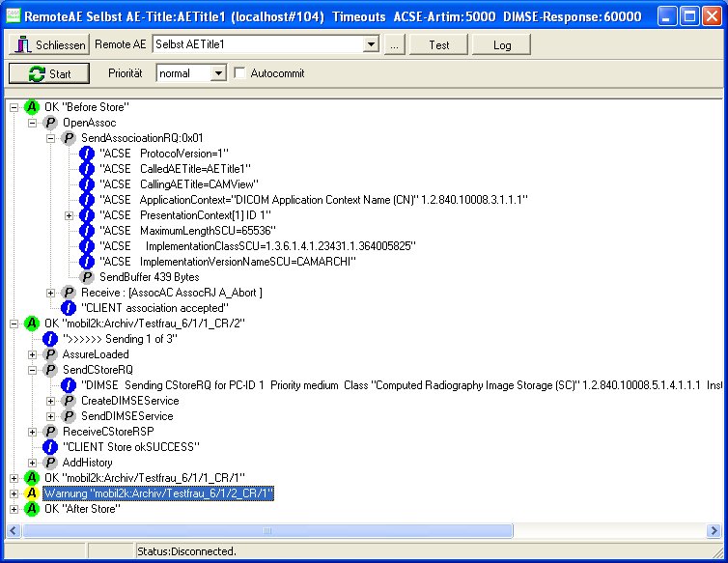Collapse the SendCStoreRQ node
The height and width of the screenshot is (563, 728).
[x=32, y=370]
